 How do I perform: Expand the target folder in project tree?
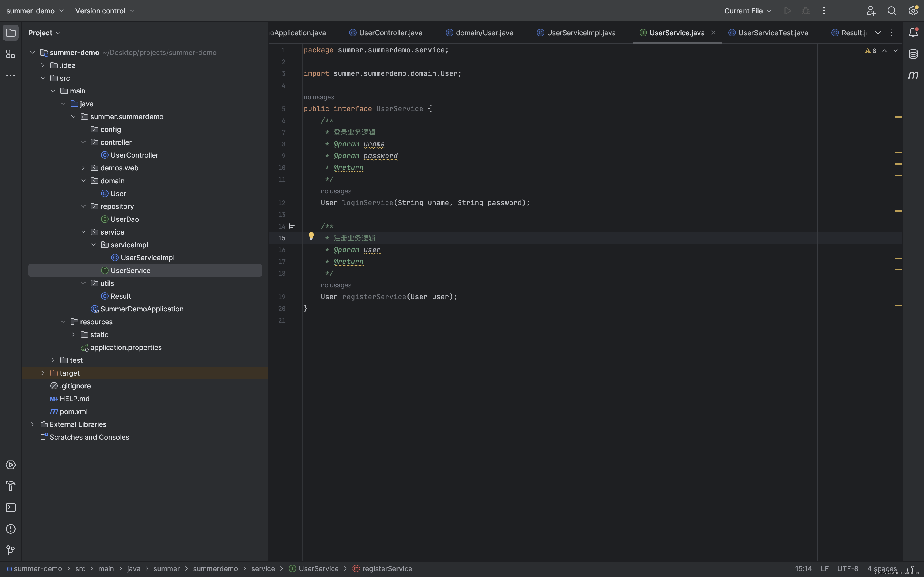(43, 373)
